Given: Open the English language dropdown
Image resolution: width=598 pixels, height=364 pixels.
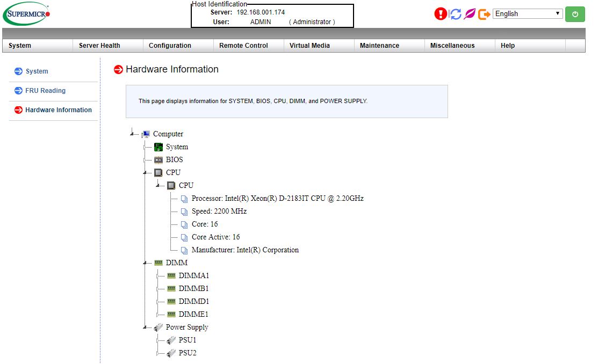Looking at the screenshot, I should (x=528, y=14).
